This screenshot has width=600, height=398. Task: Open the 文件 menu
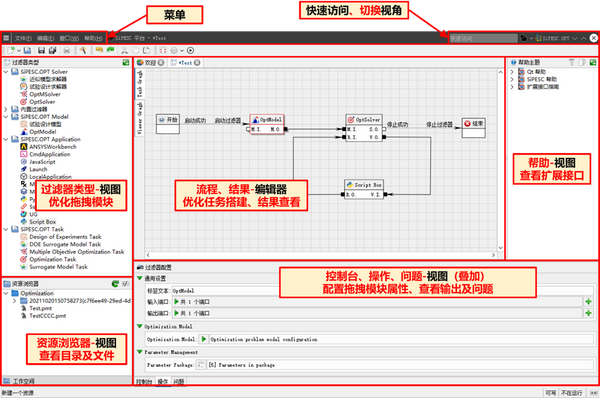coord(23,38)
